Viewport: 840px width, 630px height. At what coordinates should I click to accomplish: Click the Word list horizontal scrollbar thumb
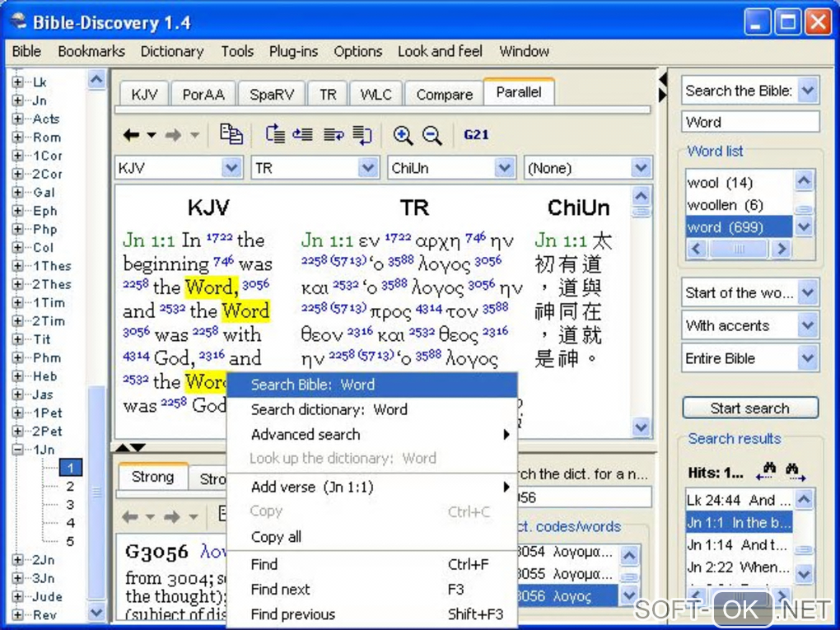tap(739, 249)
